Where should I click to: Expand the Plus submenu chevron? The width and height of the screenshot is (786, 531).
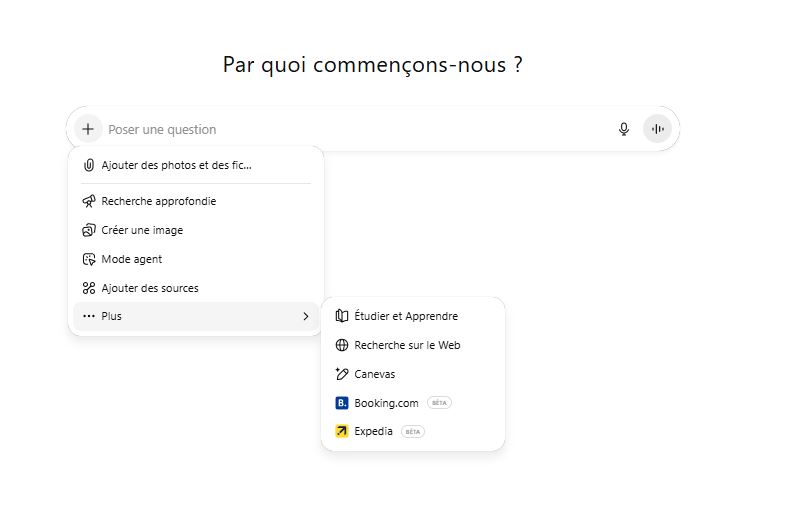[x=305, y=317]
